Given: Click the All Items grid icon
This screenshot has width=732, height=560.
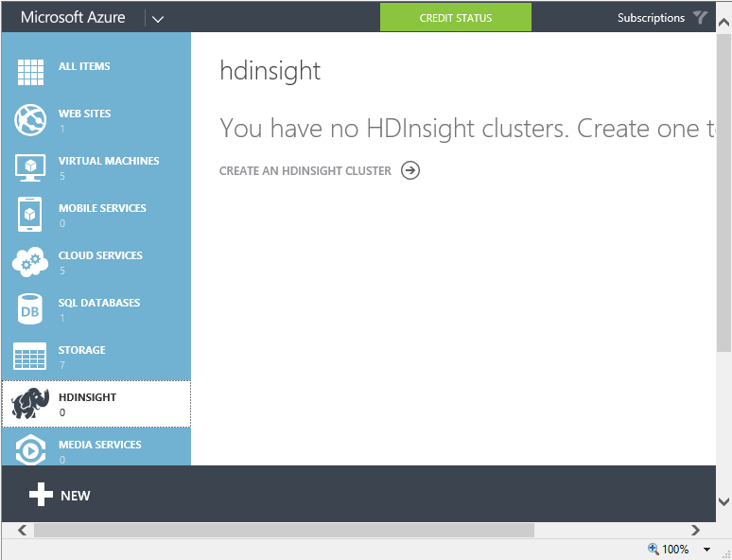Looking at the screenshot, I should [30, 73].
